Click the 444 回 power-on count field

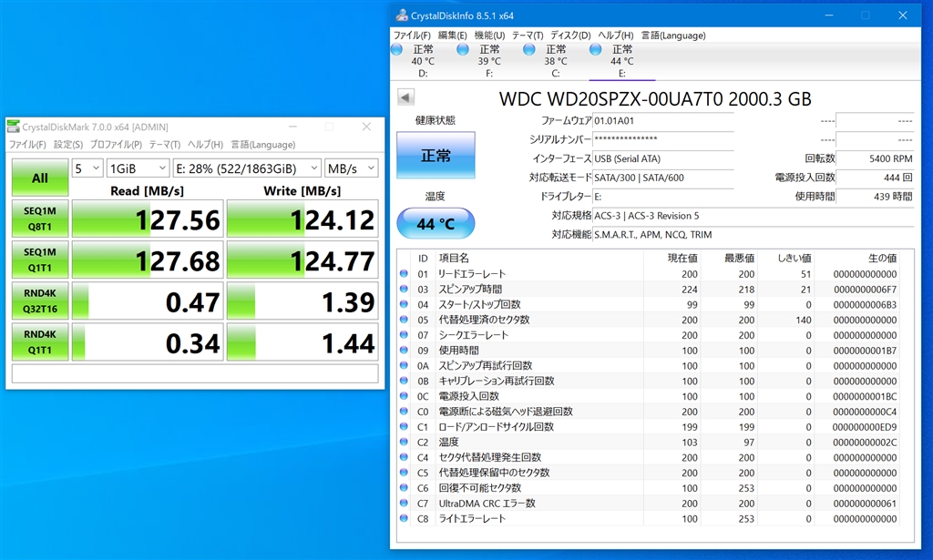[x=875, y=178]
